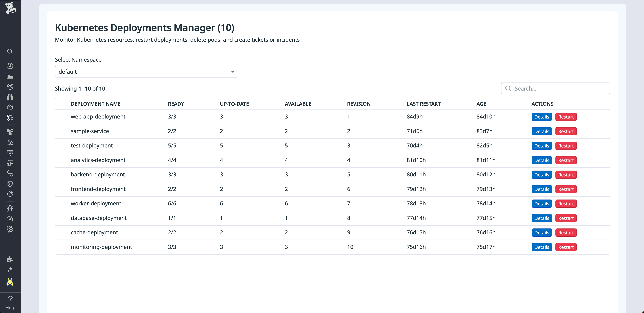Open recent history from the sidebar
Viewport: 644px width, 313px height.
pyautogui.click(x=10, y=66)
